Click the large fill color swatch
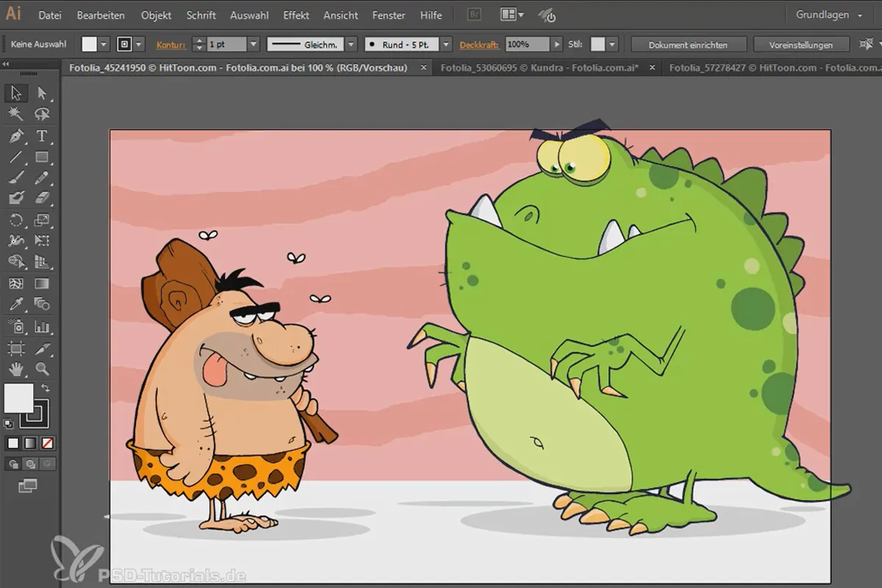 point(18,398)
